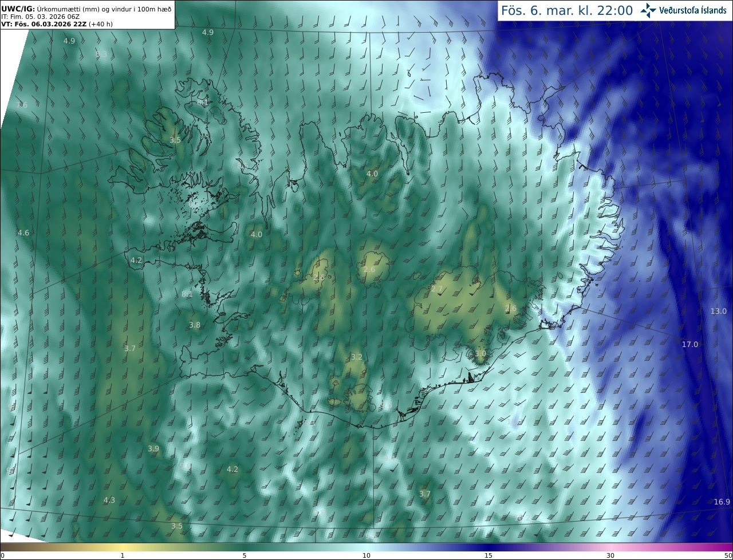Click the 'VT: Fös. 06.03.2026 22Z (+40 h)' line

tap(56, 24)
